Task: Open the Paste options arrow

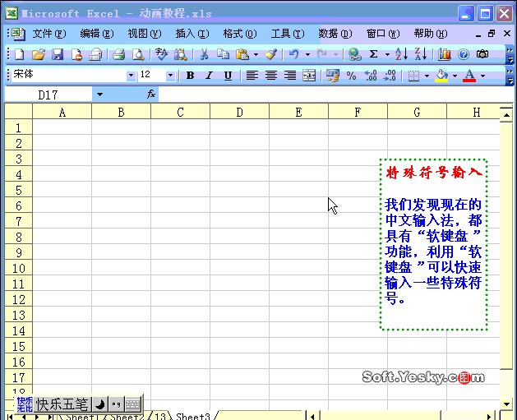Action: pos(256,54)
